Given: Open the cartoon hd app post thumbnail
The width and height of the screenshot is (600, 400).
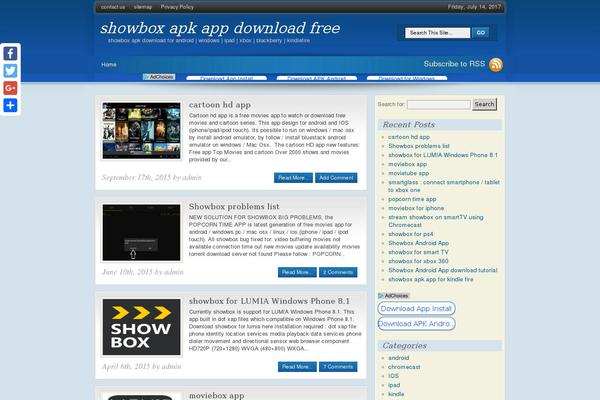Looking at the screenshot, I should click(141, 131).
